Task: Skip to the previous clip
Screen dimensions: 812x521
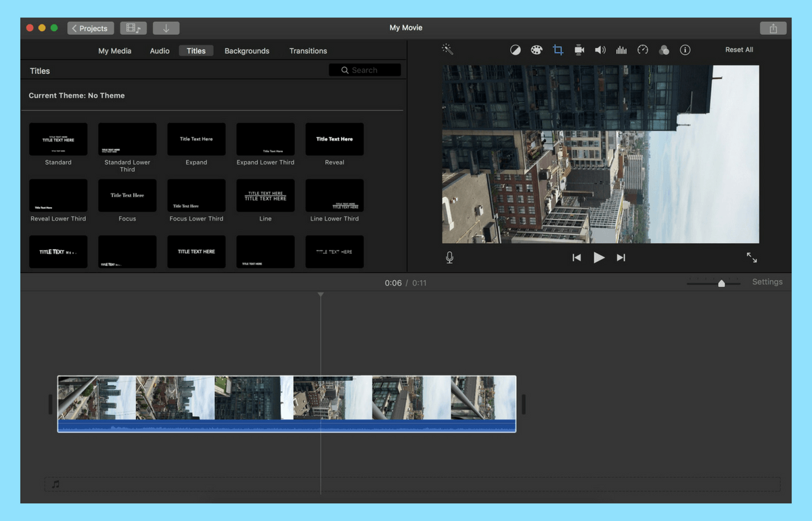Action: pyautogui.click(x=577, y=258)
